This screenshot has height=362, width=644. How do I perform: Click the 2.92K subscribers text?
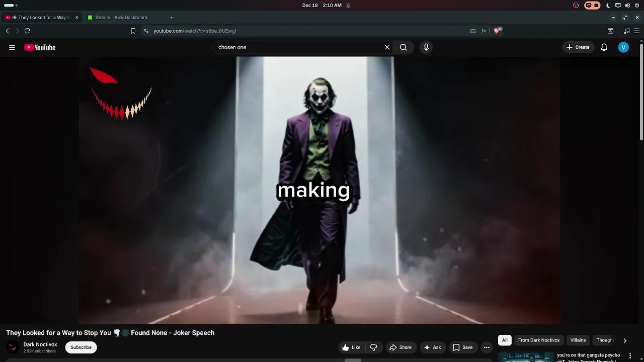pyautogui.click(x=39, y=351)
